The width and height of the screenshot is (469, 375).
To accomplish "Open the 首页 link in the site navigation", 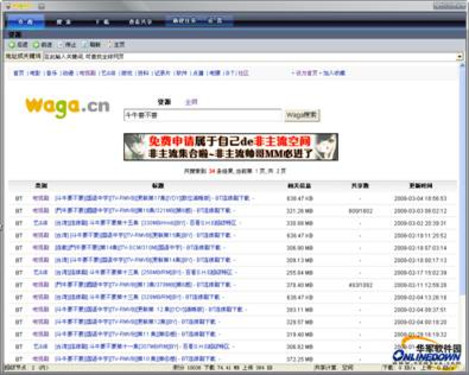I will point(18,73).
